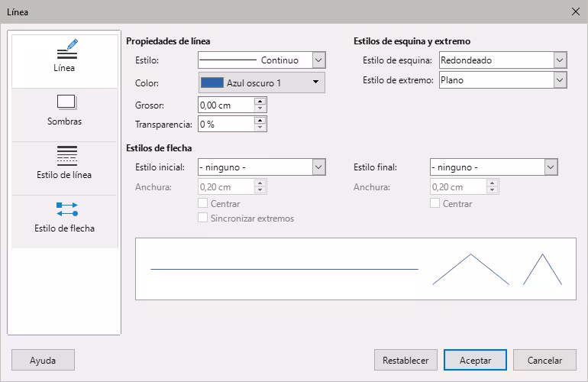The height and width of the screenshot is (382, 588).
Task: Open the Color dropdown showing Azul oscuro 1
Action: tap(262, 83)
